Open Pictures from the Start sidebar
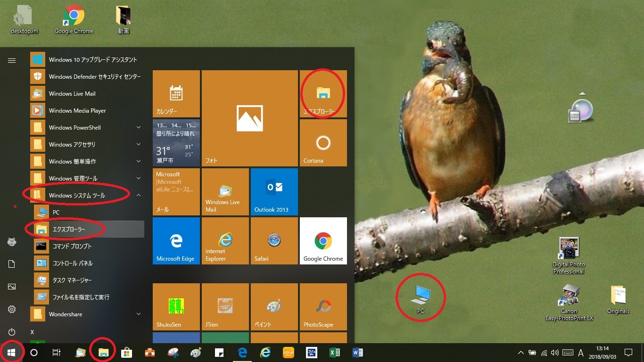 [x=12, y=287]
